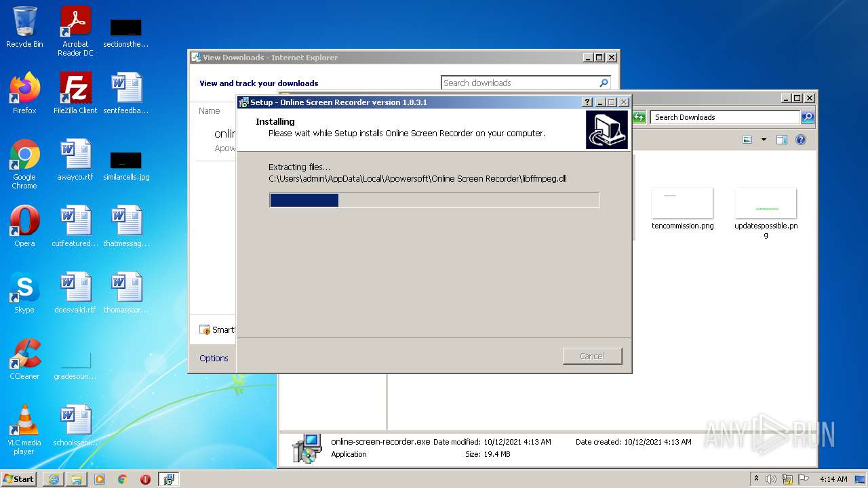Select the tencommission.png thumbnail
This screenshot has height=488, width=868.
tap(682, 209)
